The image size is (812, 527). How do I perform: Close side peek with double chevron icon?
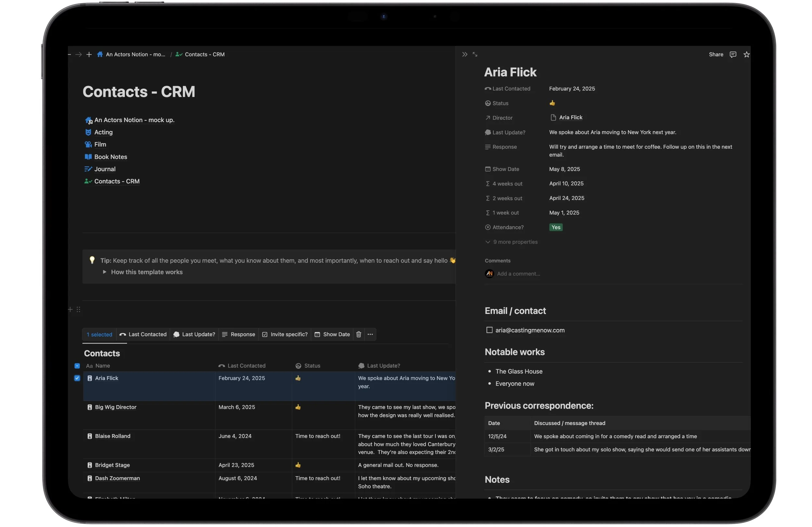464,55
